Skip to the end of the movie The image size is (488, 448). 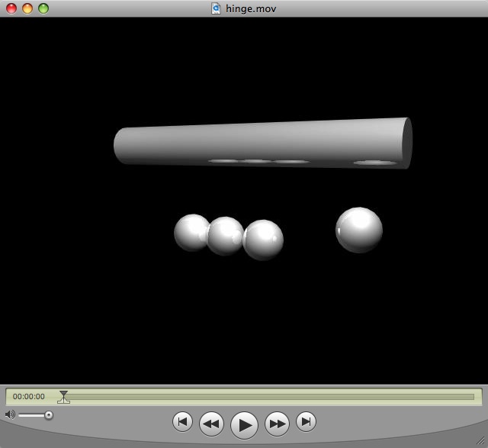click(306, 421)
